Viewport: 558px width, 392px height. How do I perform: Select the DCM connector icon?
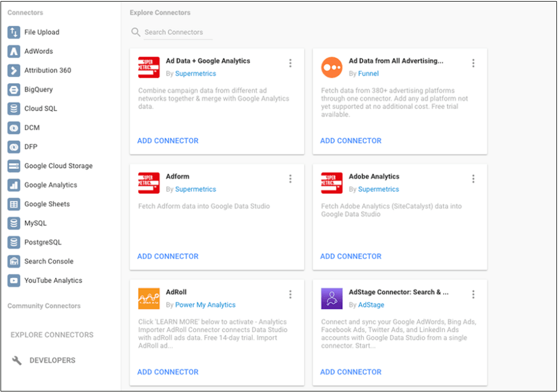click(x=14, y=128)
